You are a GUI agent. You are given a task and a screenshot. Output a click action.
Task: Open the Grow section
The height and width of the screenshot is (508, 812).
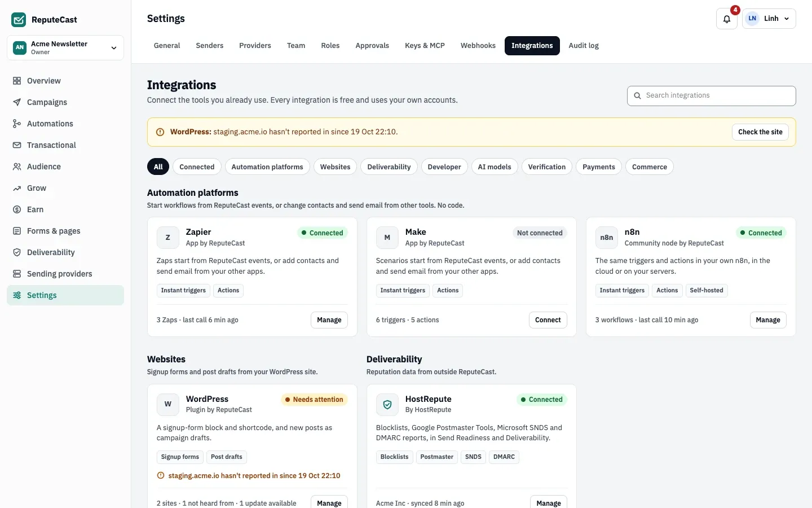[65, 188]
